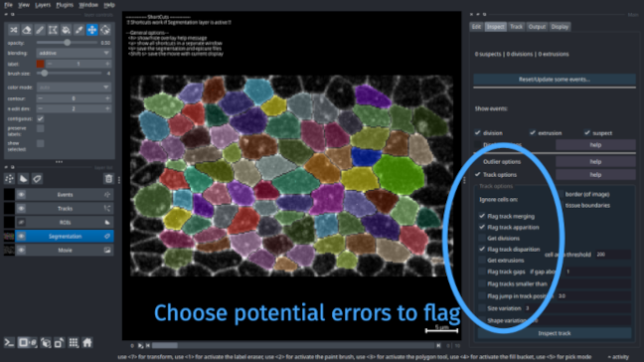Viewport: 644px width, 362px height.
Task: Switch to the Edit tab
Action: coord(476,27)
